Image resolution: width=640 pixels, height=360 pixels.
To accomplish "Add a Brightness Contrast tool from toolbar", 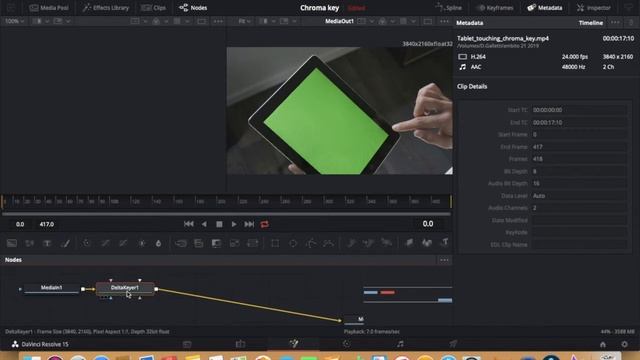I will click(142, 243).
